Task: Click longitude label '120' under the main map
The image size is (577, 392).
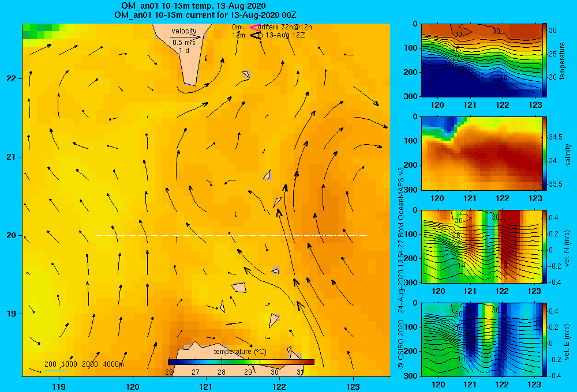Action: pos(133,387)
